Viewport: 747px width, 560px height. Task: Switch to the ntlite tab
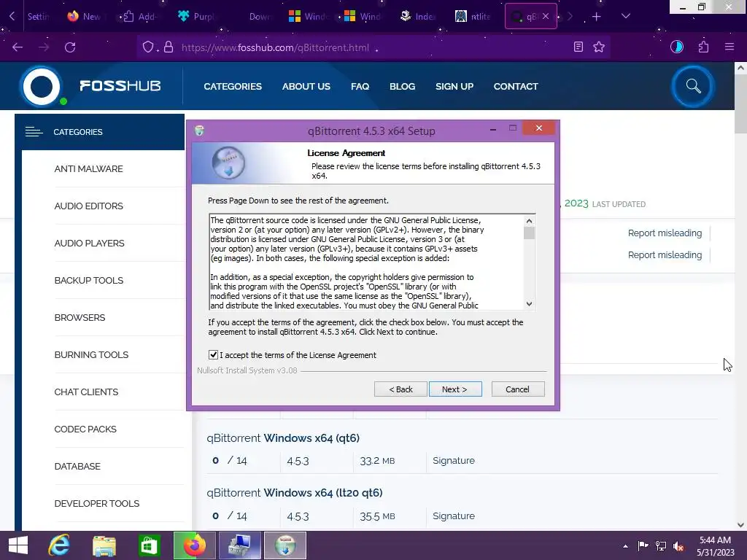pos(473,17)
